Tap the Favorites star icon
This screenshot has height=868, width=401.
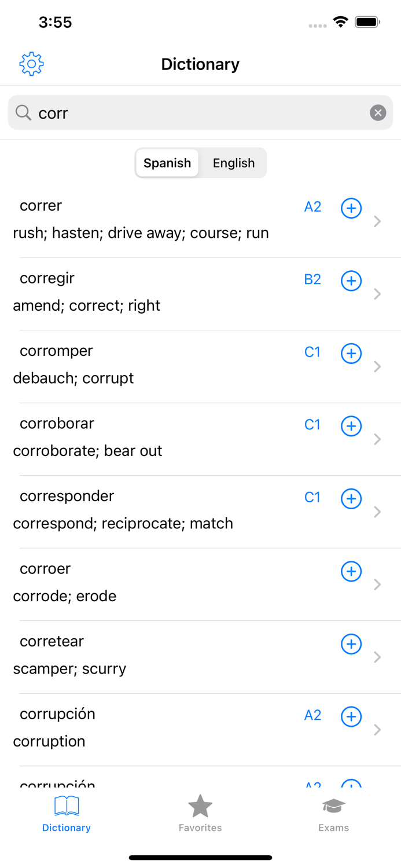coord(200,805)
